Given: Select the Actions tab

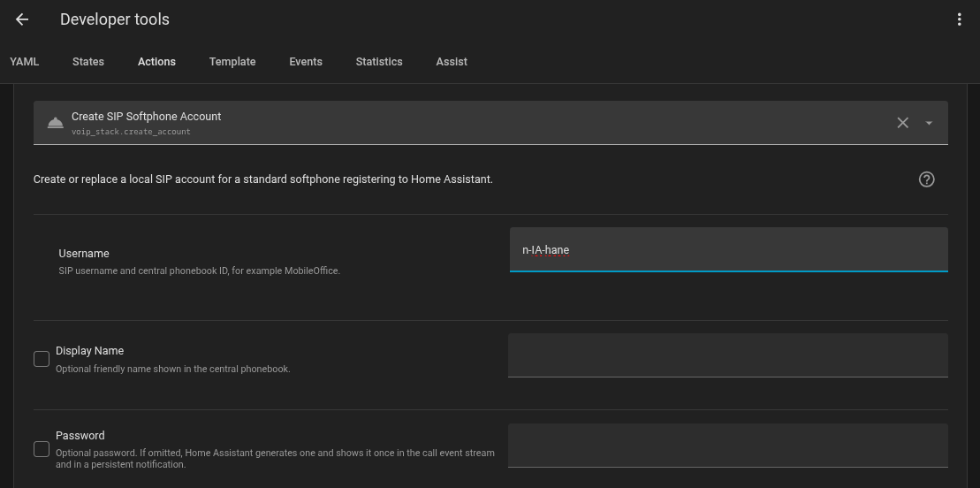Looking at the screenshot, I should (x=156, y=61).
